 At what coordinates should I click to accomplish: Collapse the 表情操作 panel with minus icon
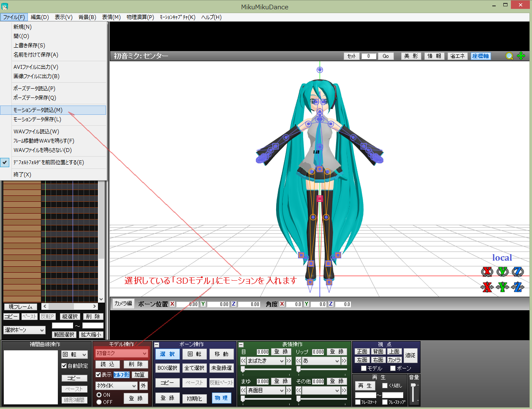[x=241, y=345]
